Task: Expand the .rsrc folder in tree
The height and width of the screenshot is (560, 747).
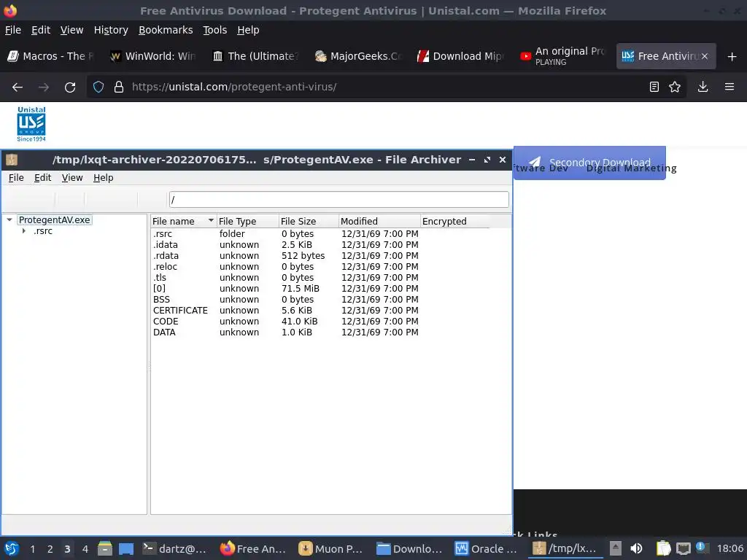Action: click(x=24, y=231)
